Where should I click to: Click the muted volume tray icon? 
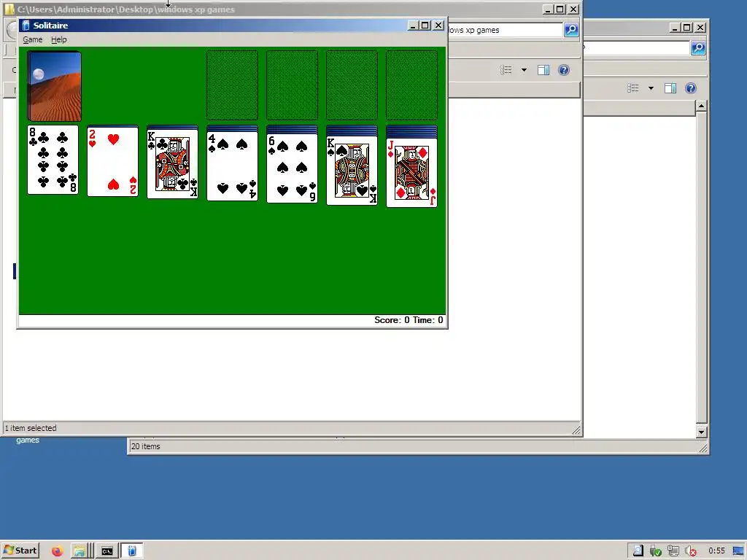click(x=690, y=551)
